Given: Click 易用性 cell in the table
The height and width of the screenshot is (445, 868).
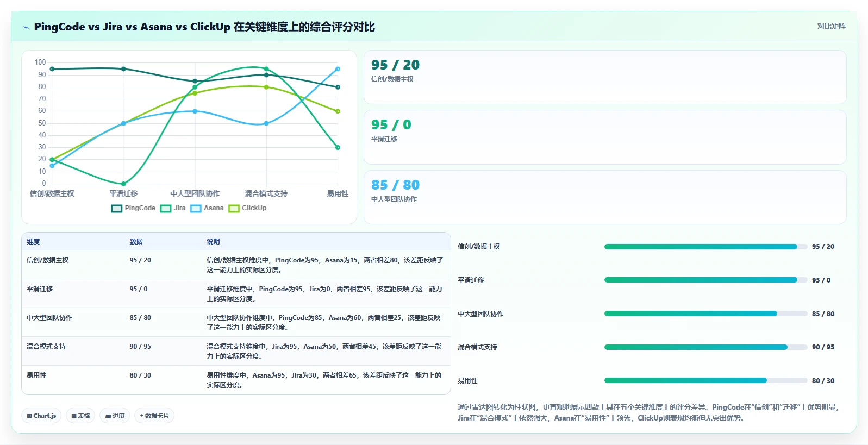Looking at the screenshot, I should coord(36,375).
